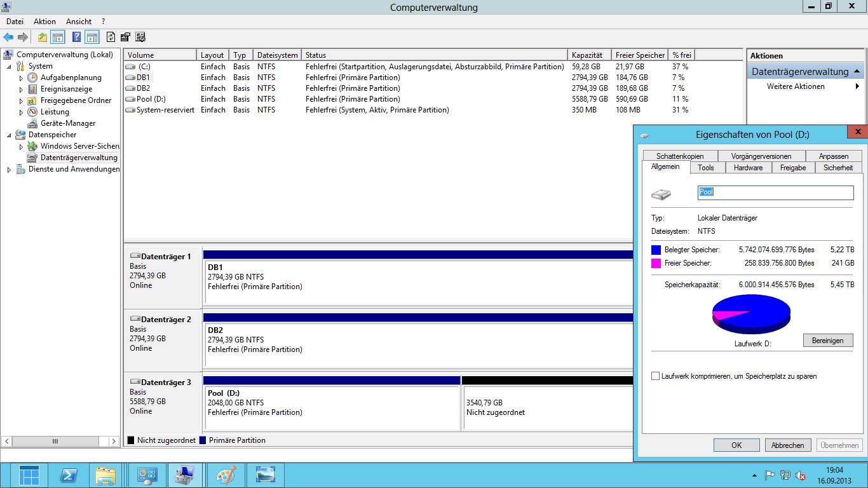This screenshot has width=868, height=488.
Task: Switch to the Schattenkopien tab
Action: [680, 156]
